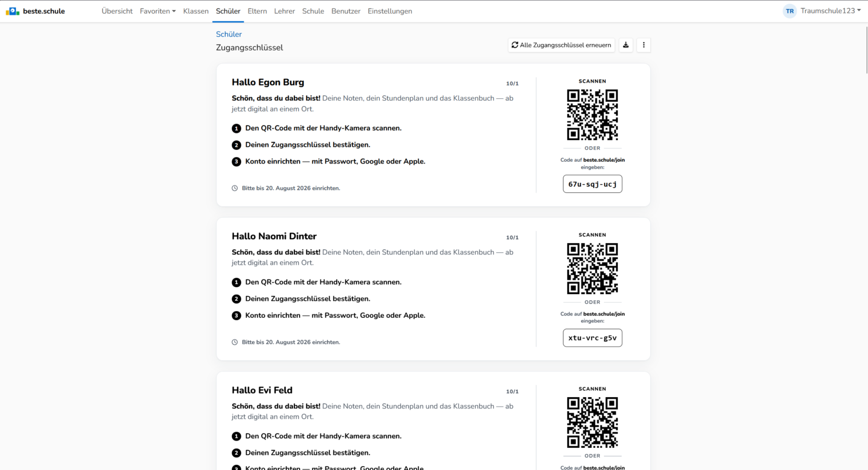The height and width of the screenshot is (470, 868).
Task: Click ODER label in Egon Burg card
Action: pyautogui.click(x=592, y=148)
